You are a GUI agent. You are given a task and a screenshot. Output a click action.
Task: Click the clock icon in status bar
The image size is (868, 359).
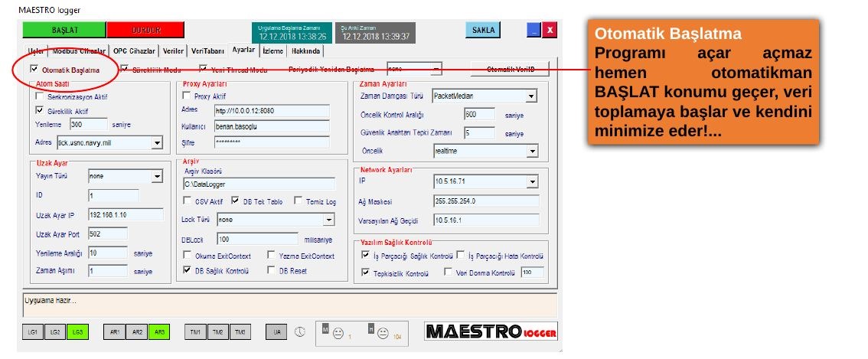coord(299,331)
